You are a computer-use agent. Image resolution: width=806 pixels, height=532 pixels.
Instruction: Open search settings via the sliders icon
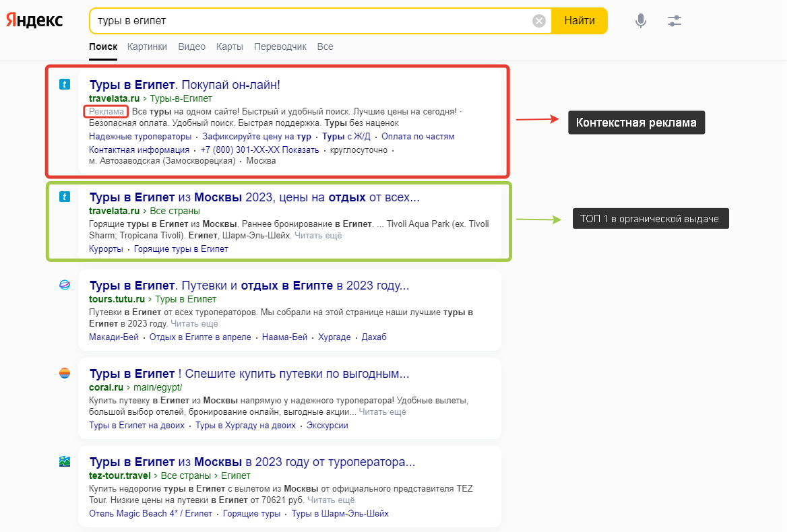point(674,21)
